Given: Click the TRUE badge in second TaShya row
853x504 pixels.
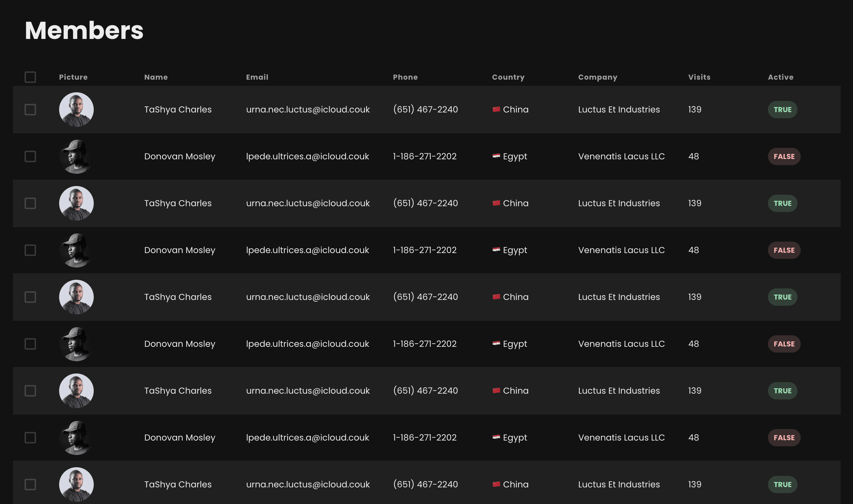Looking at the screenshot, I should click(782, 203).
